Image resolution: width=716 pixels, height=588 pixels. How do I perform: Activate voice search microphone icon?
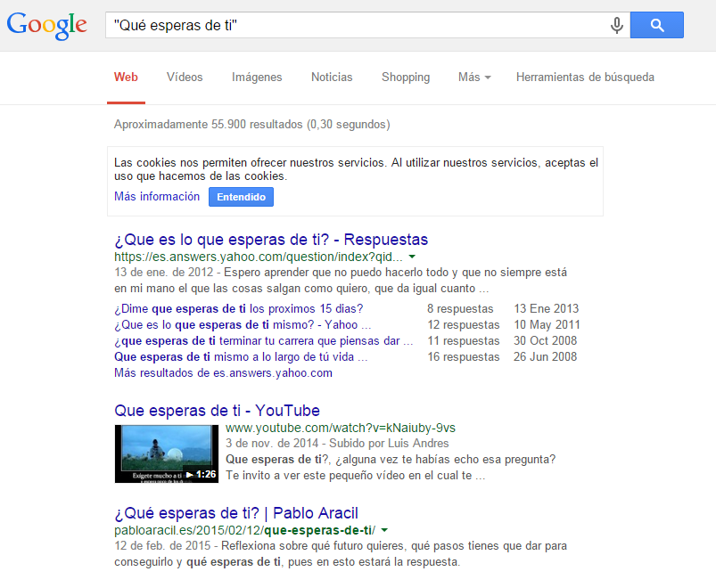[x=616, y=25]
